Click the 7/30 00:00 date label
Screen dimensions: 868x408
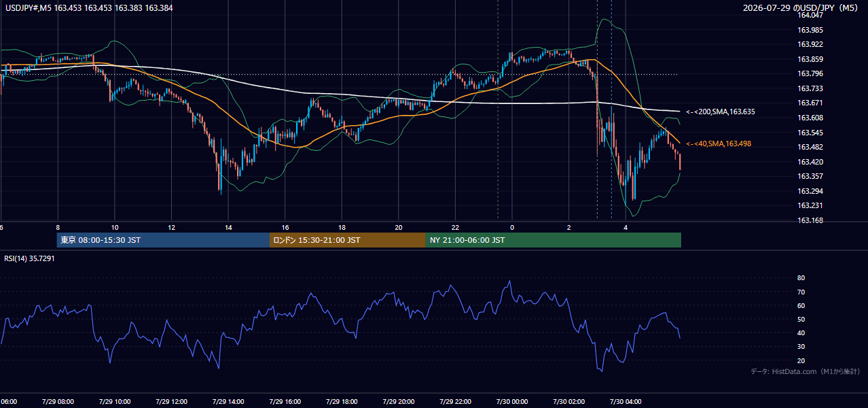(512, 402)
